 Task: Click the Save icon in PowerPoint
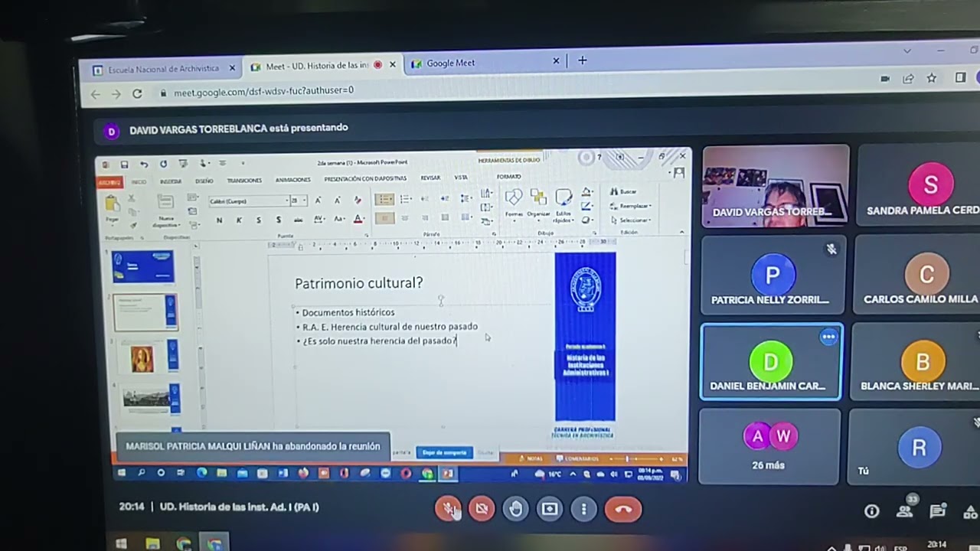coord(125,165)
